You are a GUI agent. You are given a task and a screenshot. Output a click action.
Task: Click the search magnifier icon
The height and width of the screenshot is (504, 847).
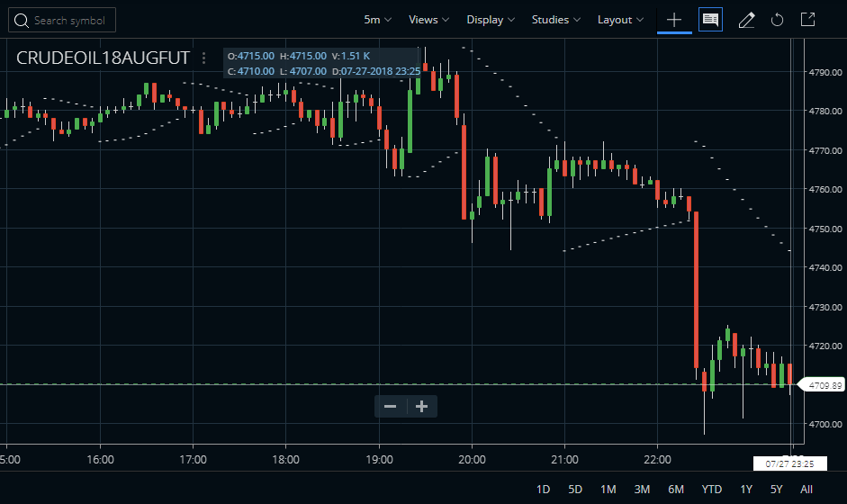[x=21, y=21]
